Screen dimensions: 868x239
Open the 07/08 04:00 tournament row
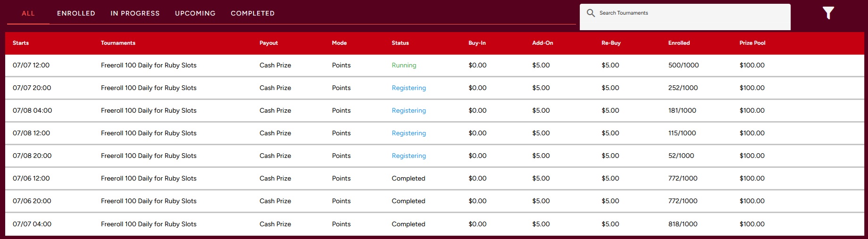[x=434, y=110]
